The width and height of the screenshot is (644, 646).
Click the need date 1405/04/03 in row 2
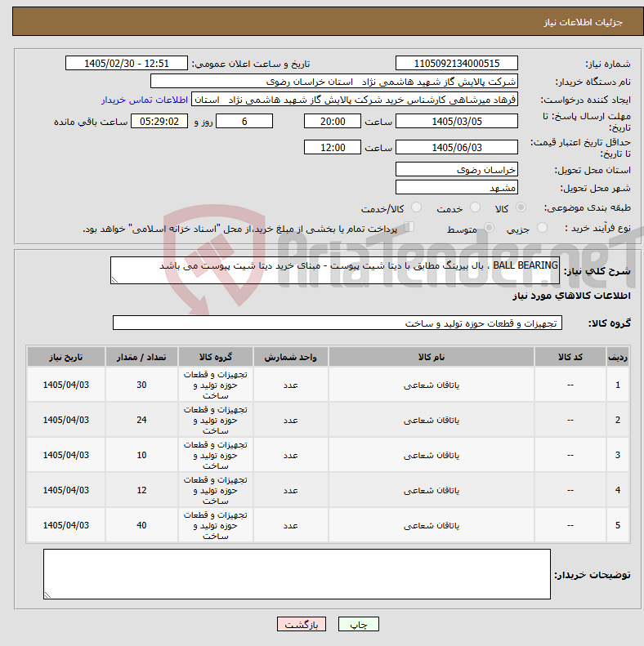tap(66, 420)
